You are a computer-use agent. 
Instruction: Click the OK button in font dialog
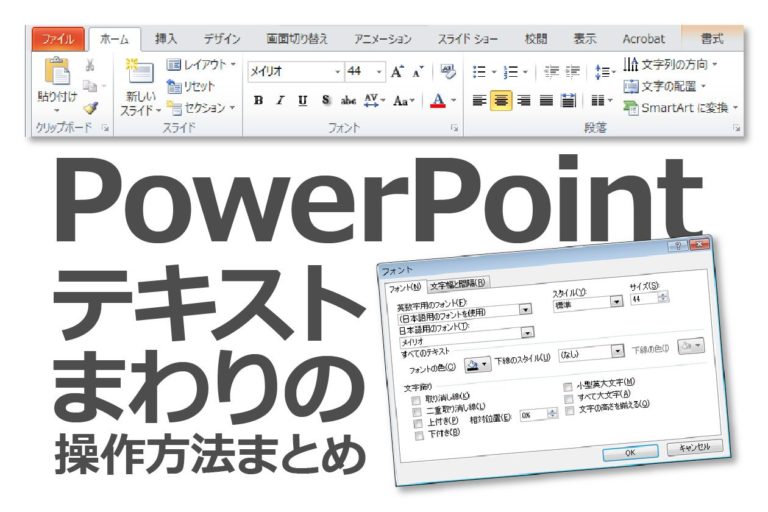[x=630, y=453]
